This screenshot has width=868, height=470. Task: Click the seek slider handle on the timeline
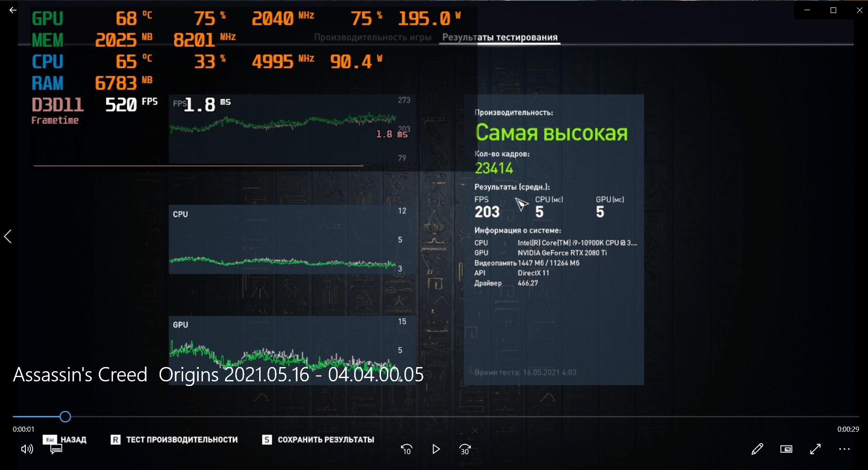(x=65, y=417)
